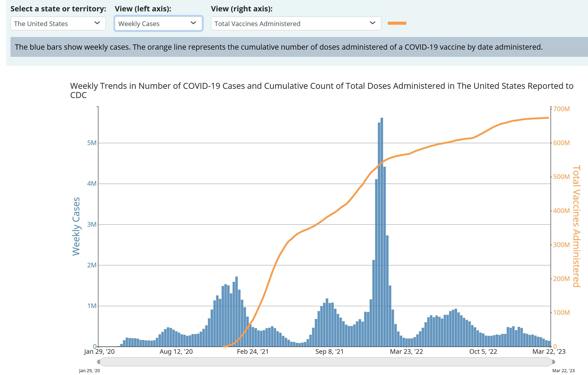The width and height of the screenshot is (588, 375).
Task: Click the chevron arrow in the Weekly Cases selector
Action: tap(193, 23)
